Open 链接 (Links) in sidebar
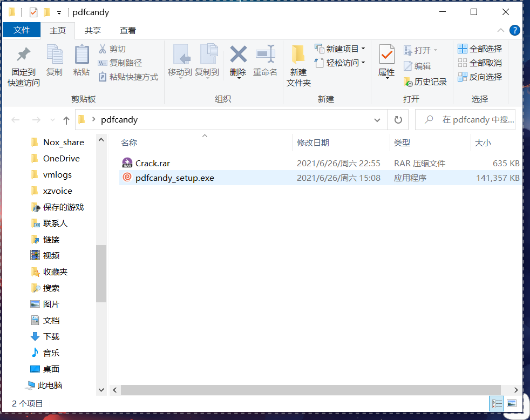This screenshot has height=420, width=530. coord(45,240)
